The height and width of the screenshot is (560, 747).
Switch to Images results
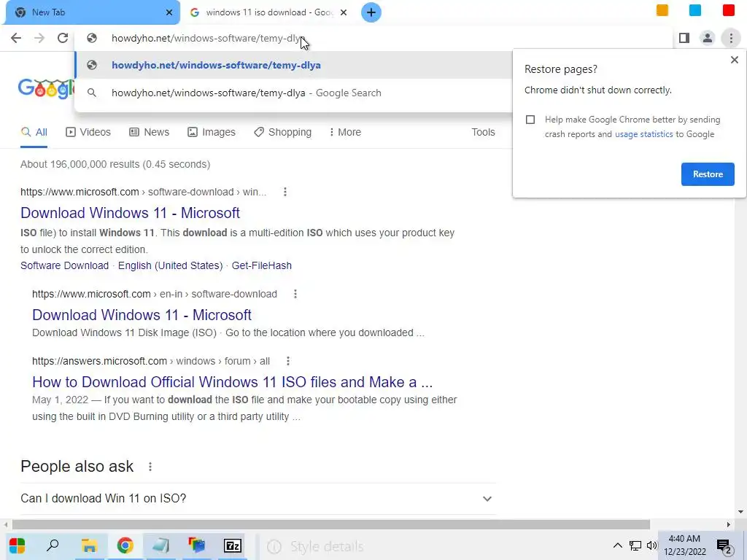212,133
